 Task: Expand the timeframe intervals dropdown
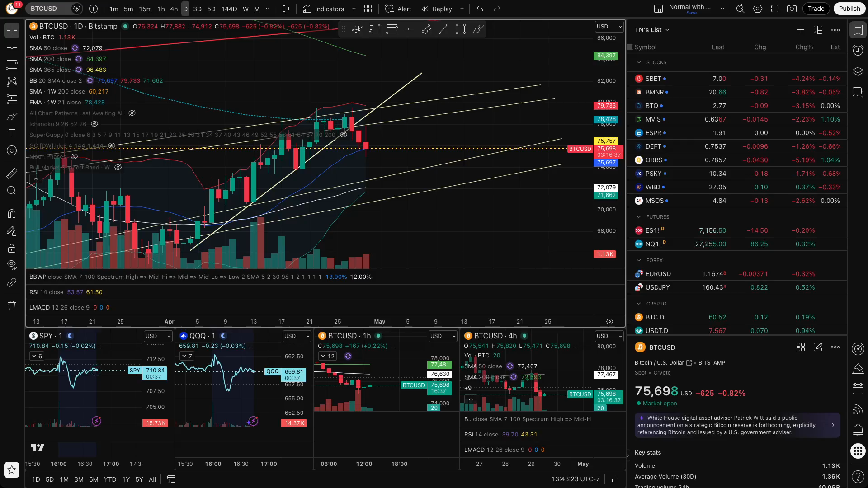(268, 9)
